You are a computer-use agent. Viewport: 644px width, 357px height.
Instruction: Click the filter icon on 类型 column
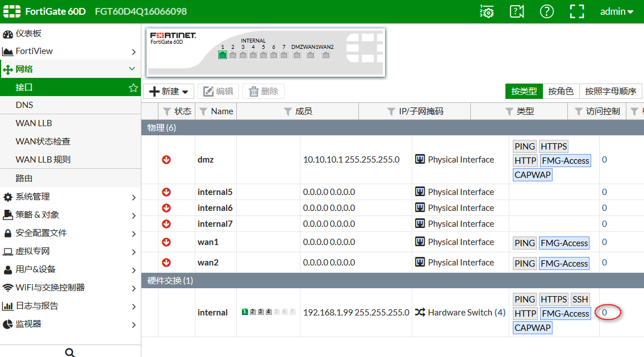point(509,111)
